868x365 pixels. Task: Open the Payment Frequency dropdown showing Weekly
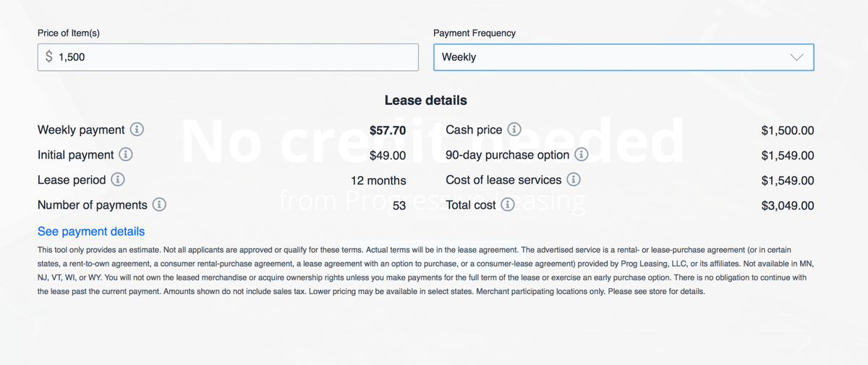[624, 57]
